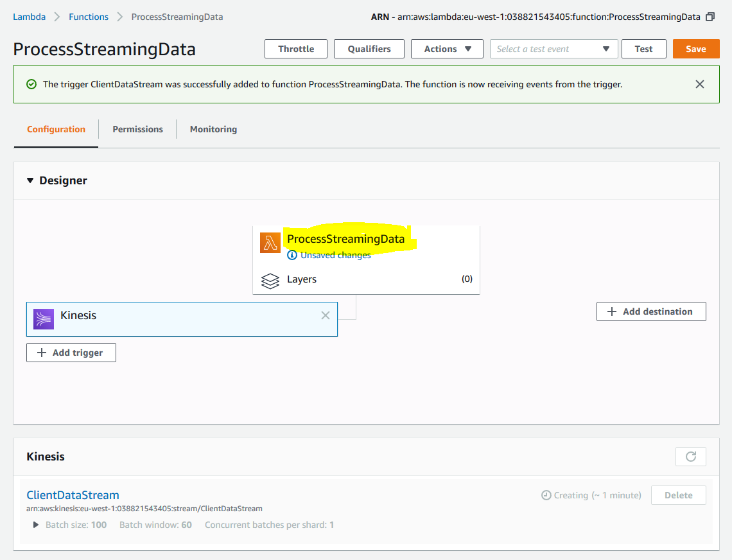
Task: Click the ProcessStreamingData page heading
Action: click(x=105, y=49)
